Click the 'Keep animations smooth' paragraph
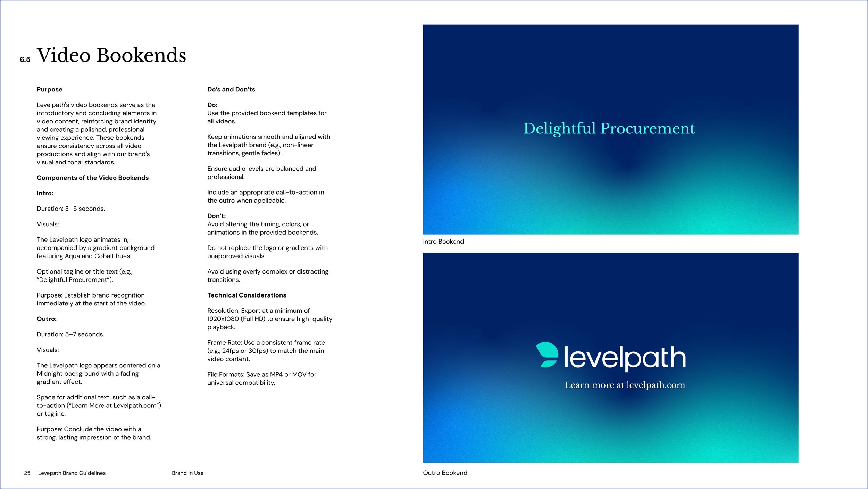 pyautogui.click(x=269, y=145)
